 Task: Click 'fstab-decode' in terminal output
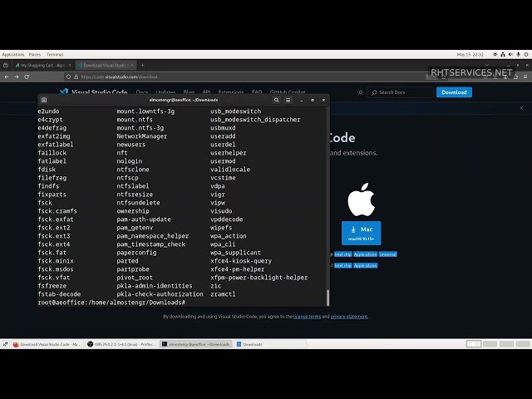pos(59,294)
